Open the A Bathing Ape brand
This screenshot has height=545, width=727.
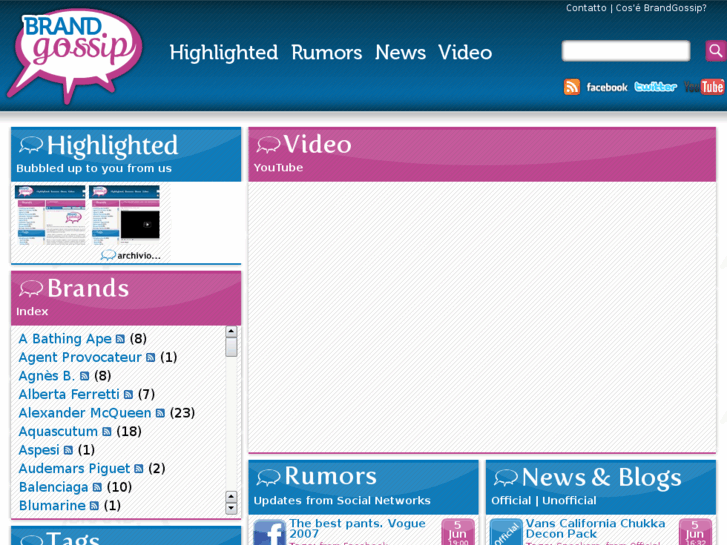[x=65, y=339]
